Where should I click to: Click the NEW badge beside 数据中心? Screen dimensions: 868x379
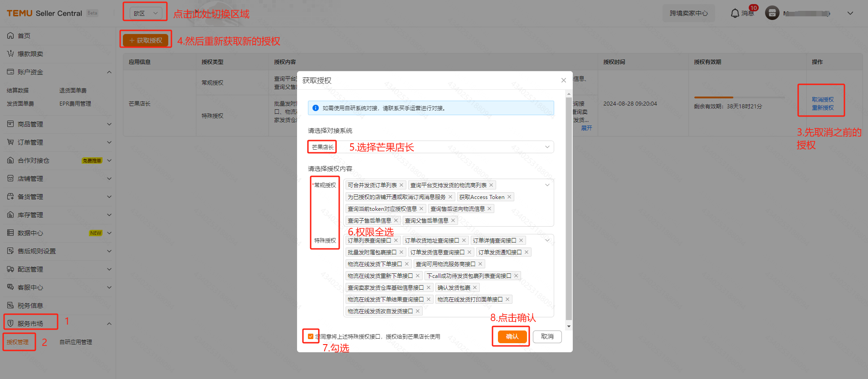96,233
